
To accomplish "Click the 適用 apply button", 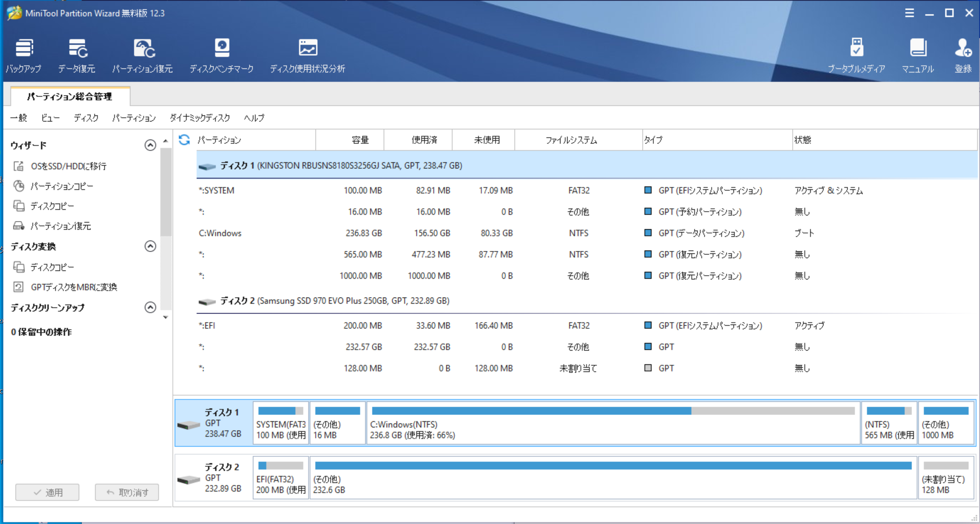I will point(47,492).
